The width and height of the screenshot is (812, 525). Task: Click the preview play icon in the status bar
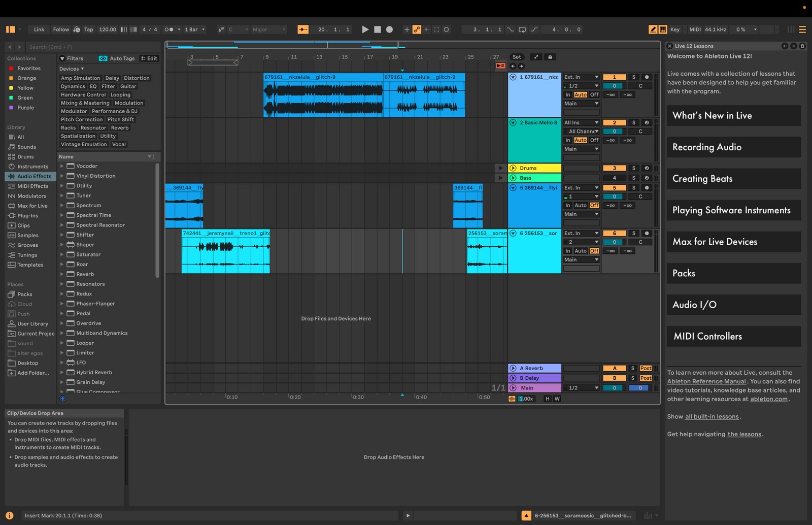(408, 515)
